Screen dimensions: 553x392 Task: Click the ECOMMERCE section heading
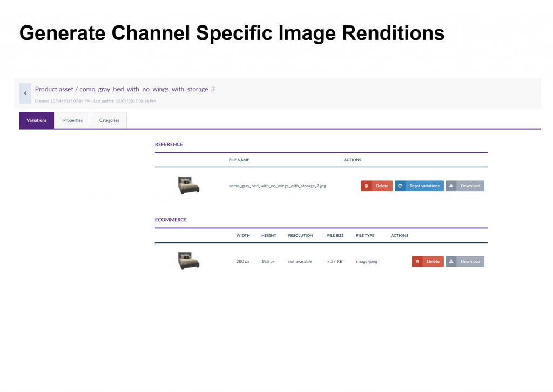click(x=171, y=220)
